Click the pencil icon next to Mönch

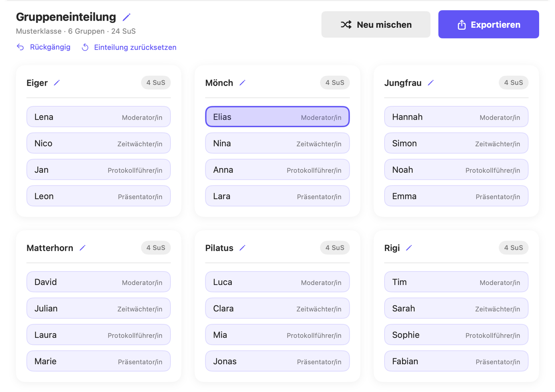tap(242, 83)
